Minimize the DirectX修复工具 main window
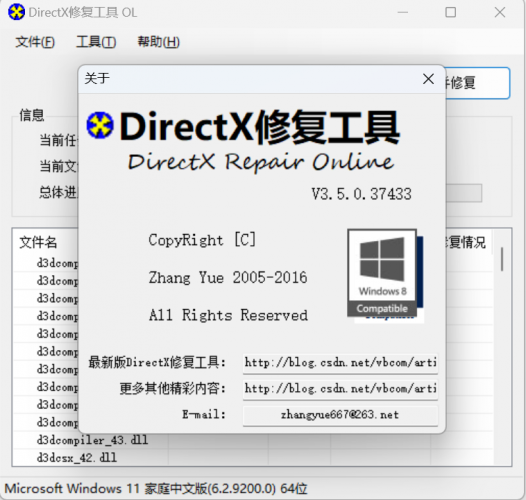Image resolution: width=526 pixels, height=500 pixels. click(403, 12)
